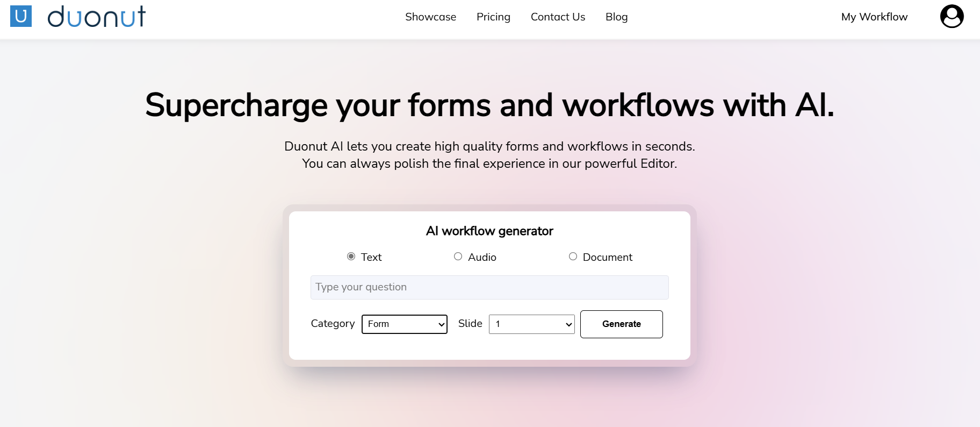This screenshot has height=427, width=980.
Task: Select the Text input mode radio button
Action: [351, 257]
